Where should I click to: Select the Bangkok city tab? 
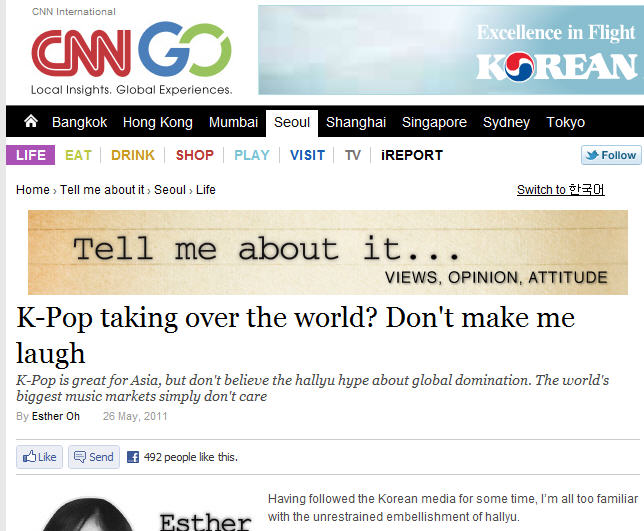pos(79,122)
